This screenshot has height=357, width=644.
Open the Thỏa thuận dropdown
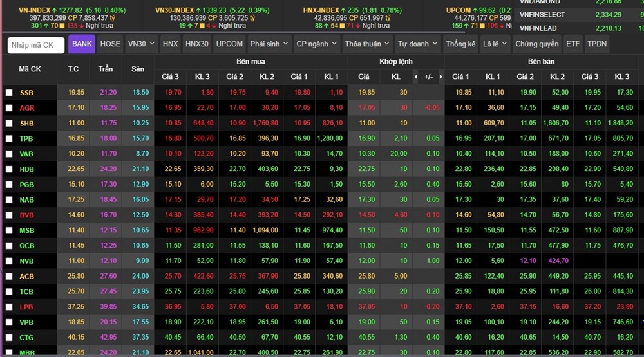coord(367,44)
